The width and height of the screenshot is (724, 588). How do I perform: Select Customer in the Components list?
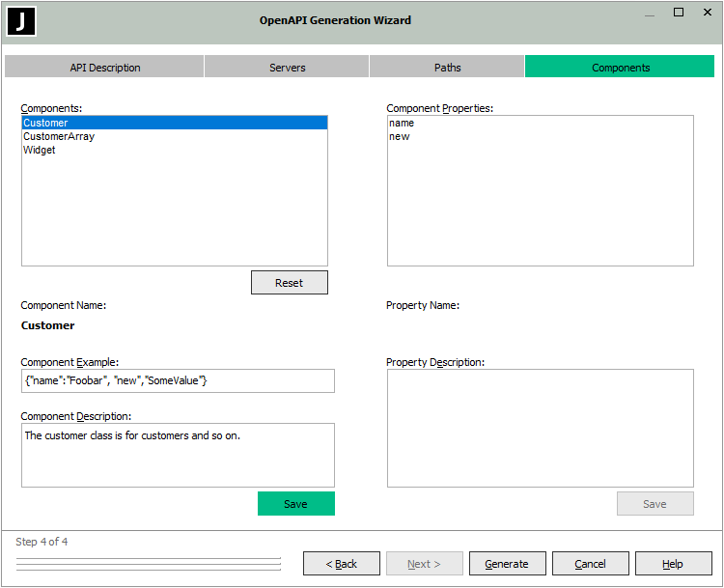pyautogui.click(x=46, y=123)
